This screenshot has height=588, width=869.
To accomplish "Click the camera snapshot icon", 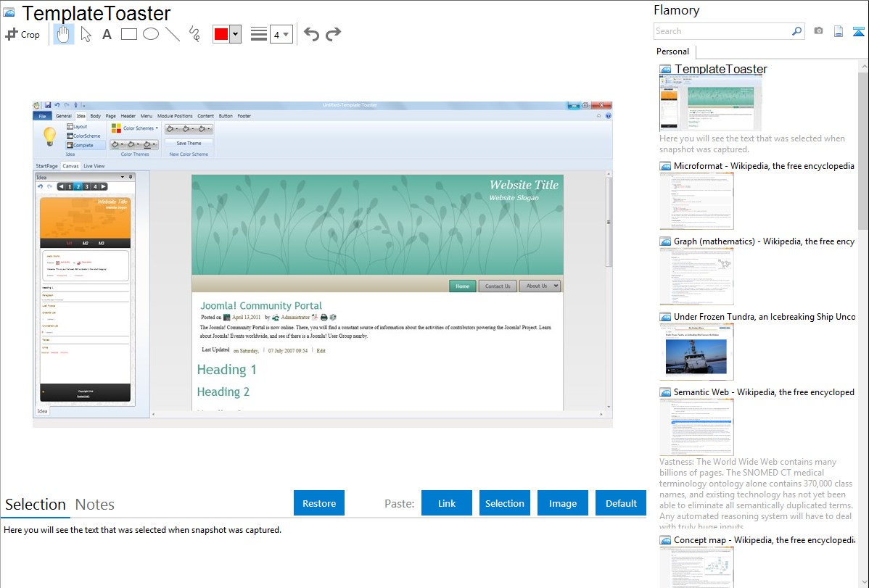I will pyautogui.click(x=818, y=31).
